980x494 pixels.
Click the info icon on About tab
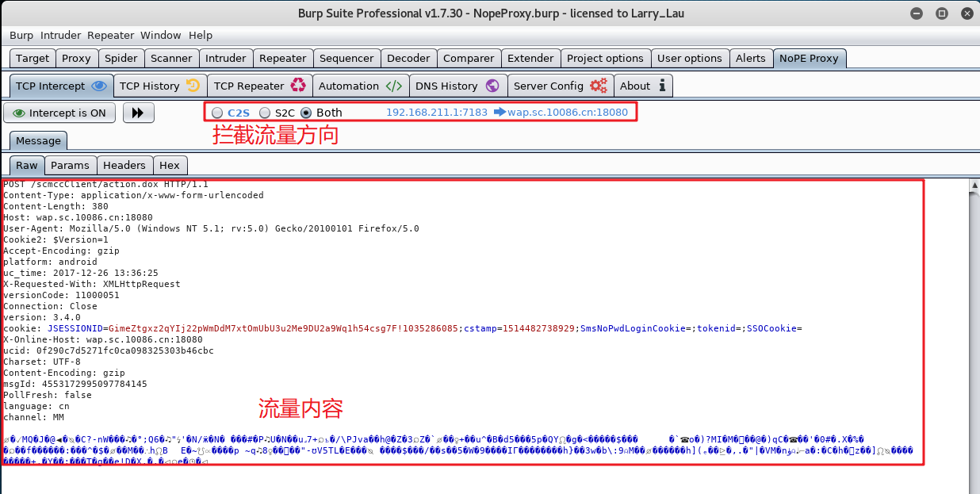point(662,86)
